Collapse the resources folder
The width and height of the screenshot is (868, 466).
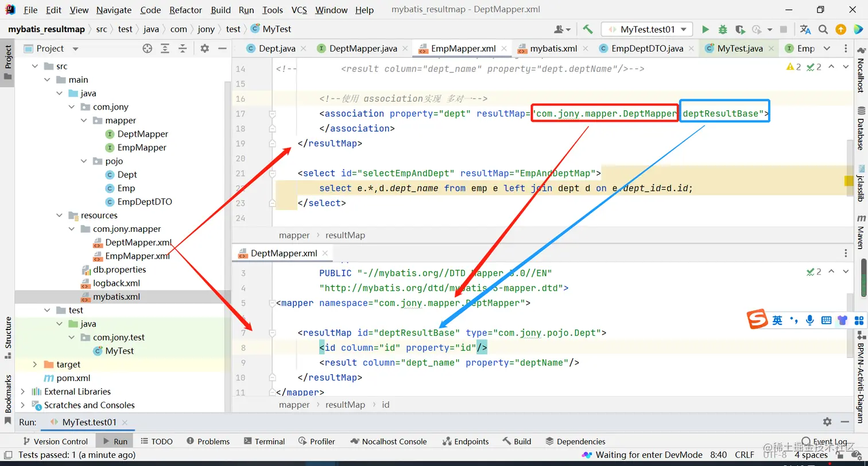pyautogui.click(x=60, y=215)
